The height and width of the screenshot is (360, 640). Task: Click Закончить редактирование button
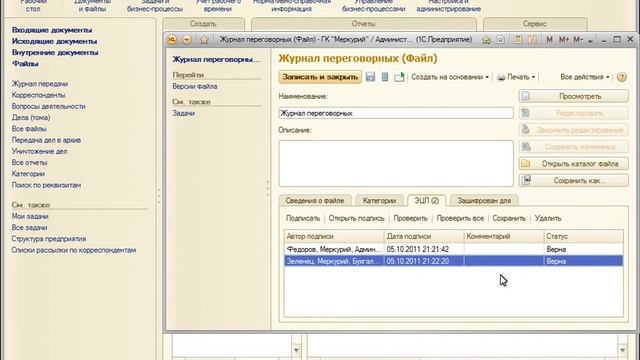pyautogui.click(x=573, y=130)
